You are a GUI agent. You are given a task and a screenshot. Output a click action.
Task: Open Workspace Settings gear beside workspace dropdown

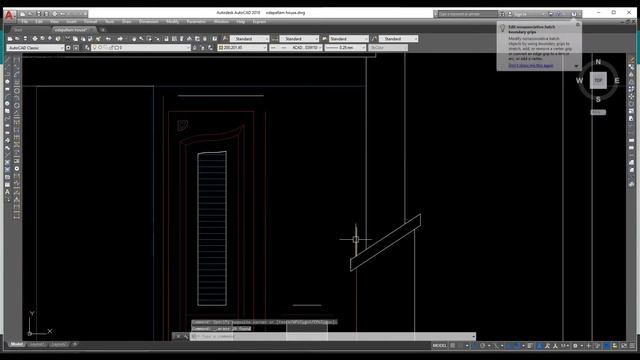68,48
